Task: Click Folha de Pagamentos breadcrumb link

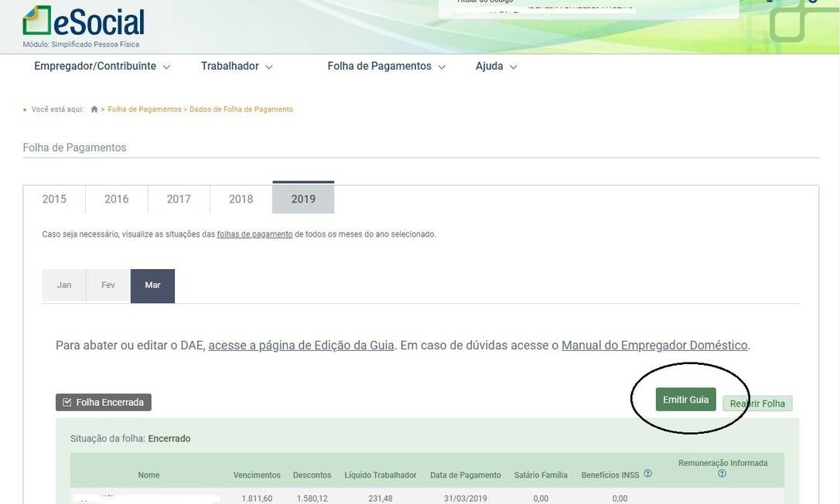Action: 145,110
